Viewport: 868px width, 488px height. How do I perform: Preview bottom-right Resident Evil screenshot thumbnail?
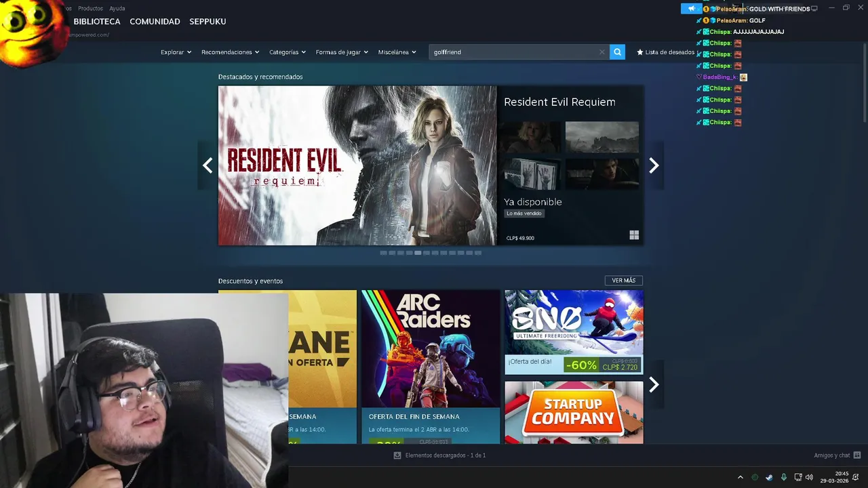click(602, 174)
